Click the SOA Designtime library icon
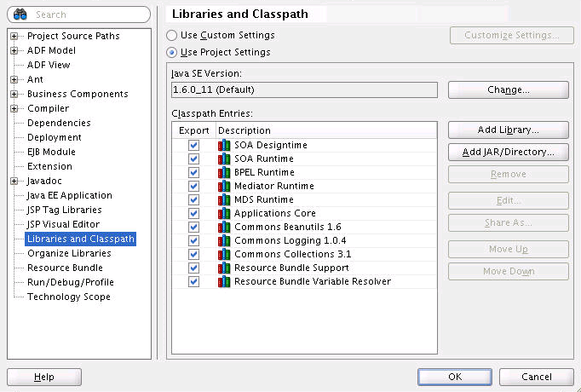Screen dimensions: 581x392 pos(224,145)
